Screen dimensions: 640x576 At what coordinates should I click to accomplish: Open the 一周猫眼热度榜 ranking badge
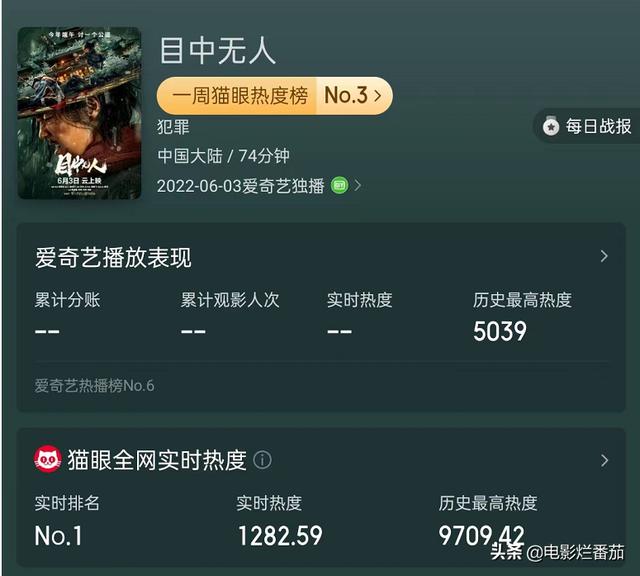click(274, 96)
